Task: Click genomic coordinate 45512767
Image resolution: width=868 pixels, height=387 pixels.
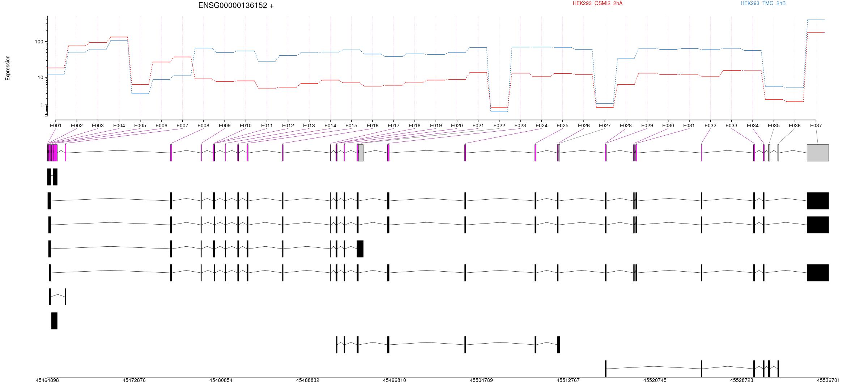Action: (x=568, y=380)
